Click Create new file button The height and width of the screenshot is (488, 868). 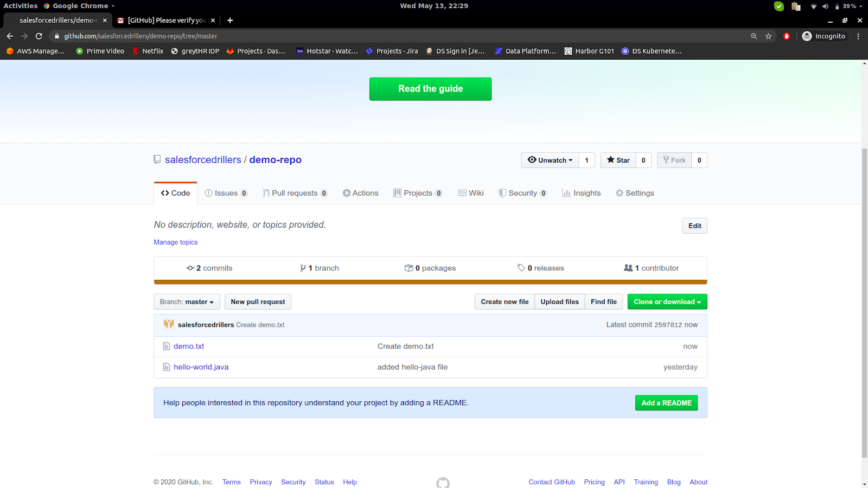point(505,302)
